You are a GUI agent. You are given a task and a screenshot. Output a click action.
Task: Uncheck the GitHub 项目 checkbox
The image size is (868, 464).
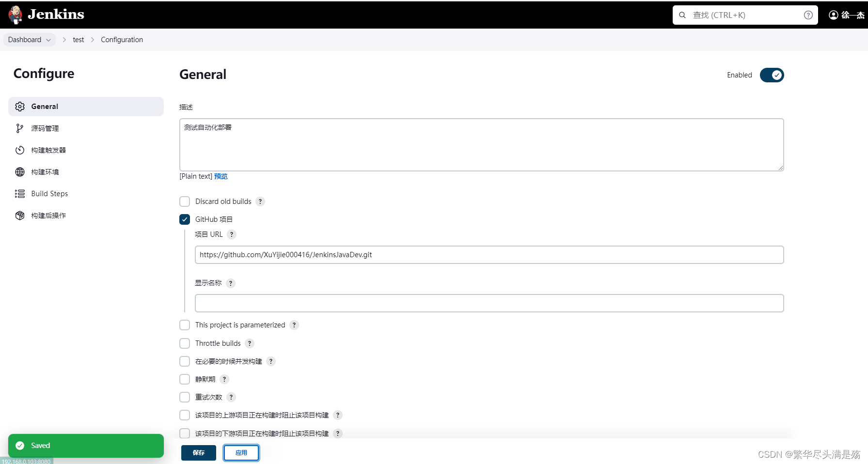coord(185,219)
